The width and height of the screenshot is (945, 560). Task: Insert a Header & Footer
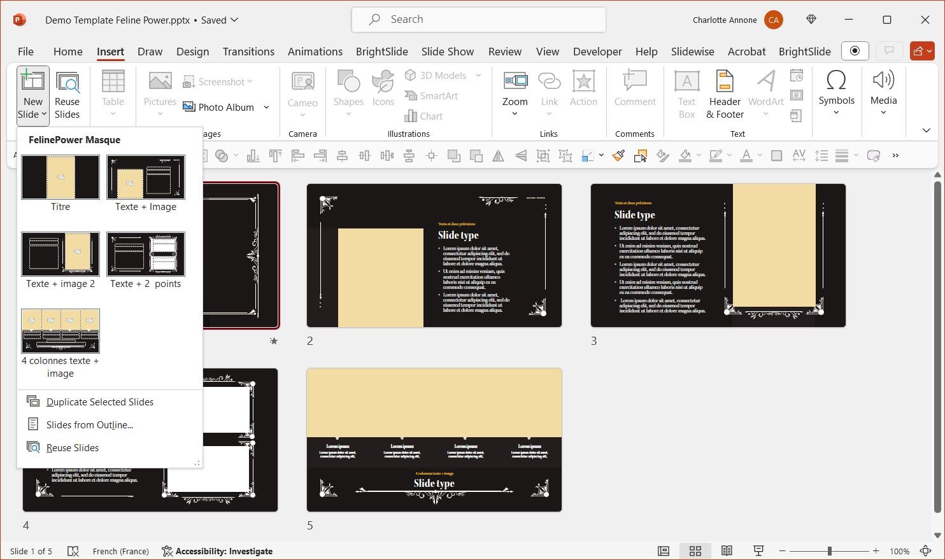point(725,95)
